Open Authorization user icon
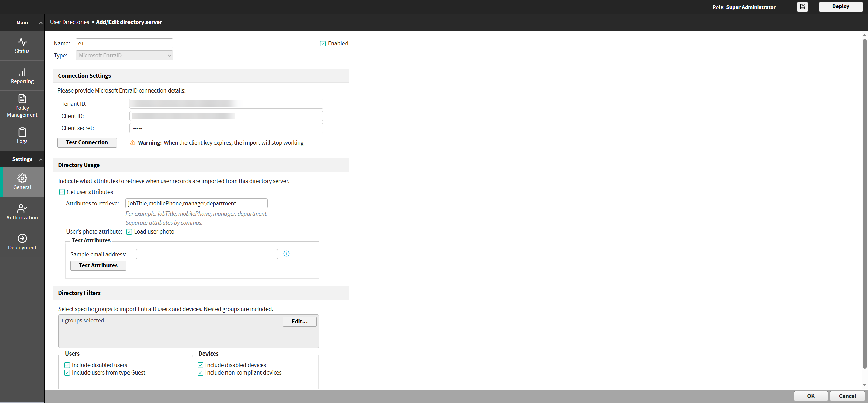Image resolution: width=868 pixels, height=403 pixels. [22, 208]
